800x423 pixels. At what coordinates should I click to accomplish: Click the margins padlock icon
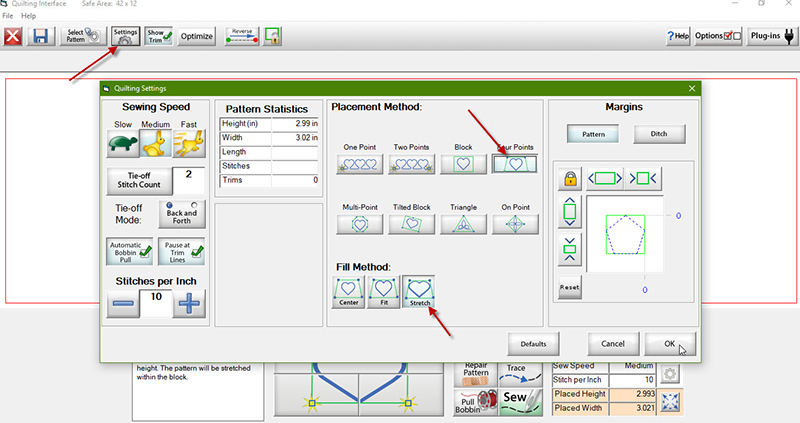coord(570,179)
